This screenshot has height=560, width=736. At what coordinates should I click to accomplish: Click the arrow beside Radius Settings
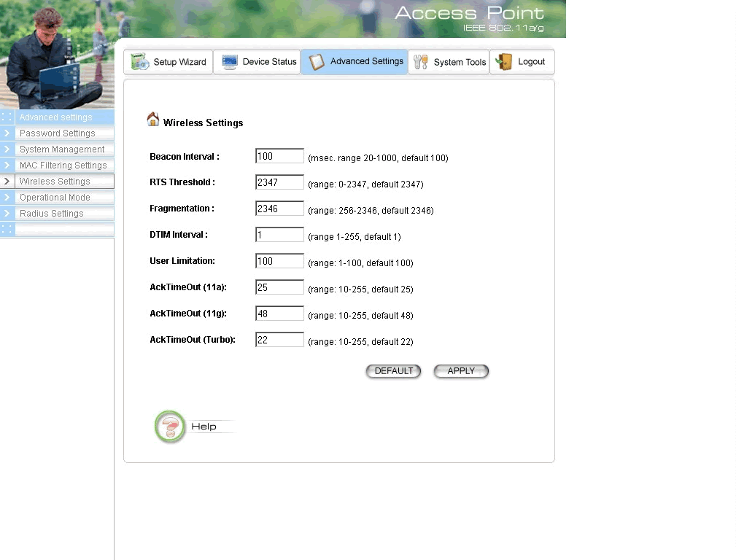(7, 213)
